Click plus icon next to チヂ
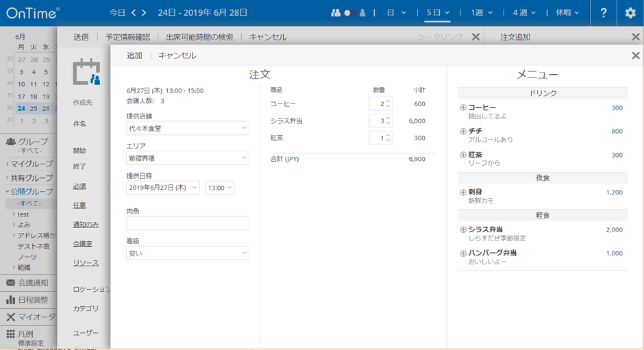Image resolution: width=644 pixels, height=350 pixels. point(463,132)
